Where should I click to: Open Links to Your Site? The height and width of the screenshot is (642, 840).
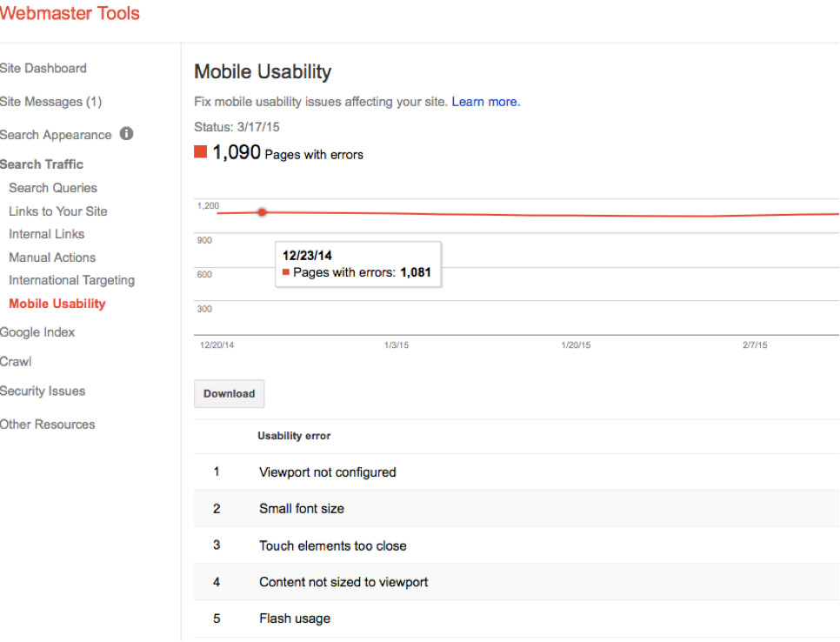coord(58,211)
